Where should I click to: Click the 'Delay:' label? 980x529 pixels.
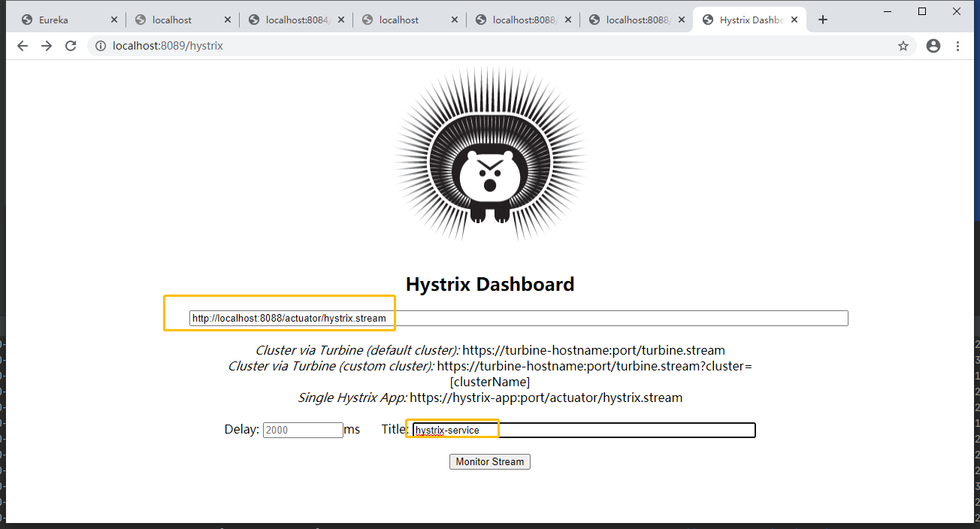(242, 429)
